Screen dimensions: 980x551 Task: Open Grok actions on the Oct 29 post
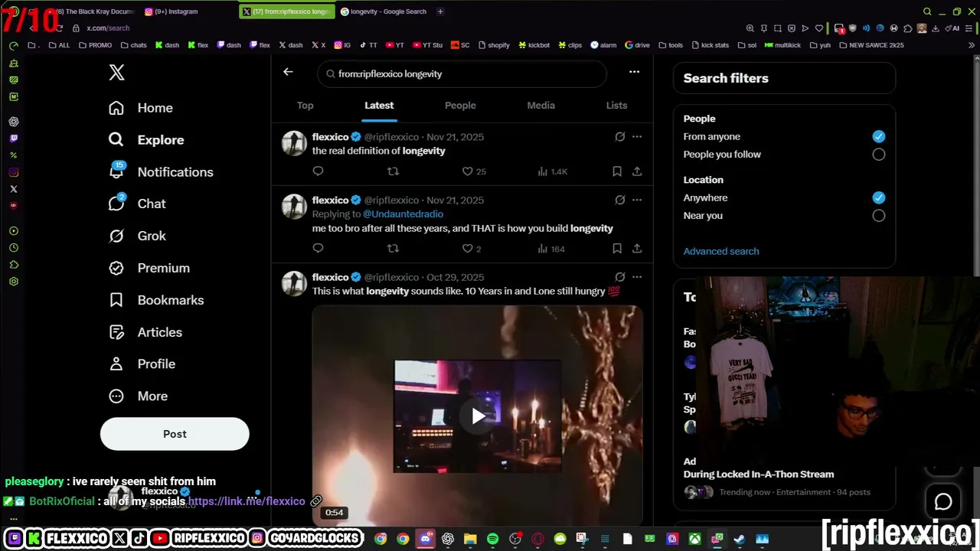tap(620, 277)
